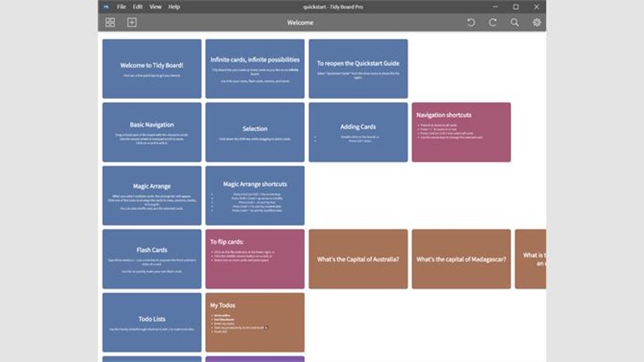
Task: Select the Todo Lists card
Action: tap(152, 322)
